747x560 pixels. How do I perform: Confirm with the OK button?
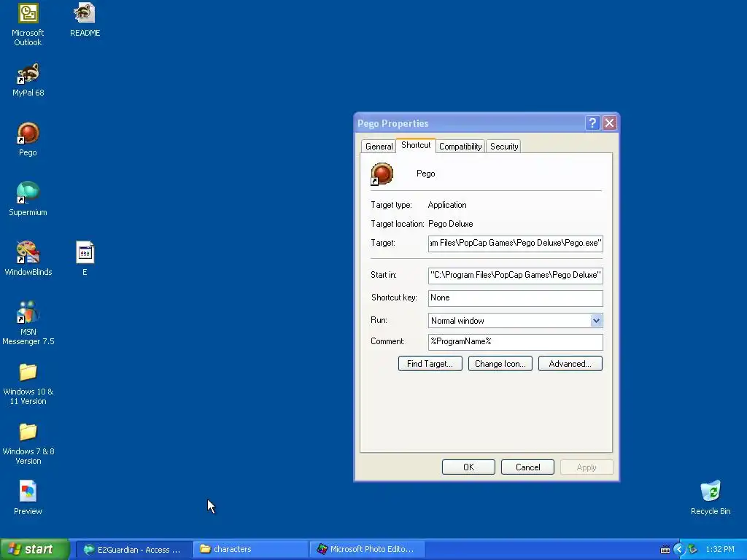tap(469, 467)
